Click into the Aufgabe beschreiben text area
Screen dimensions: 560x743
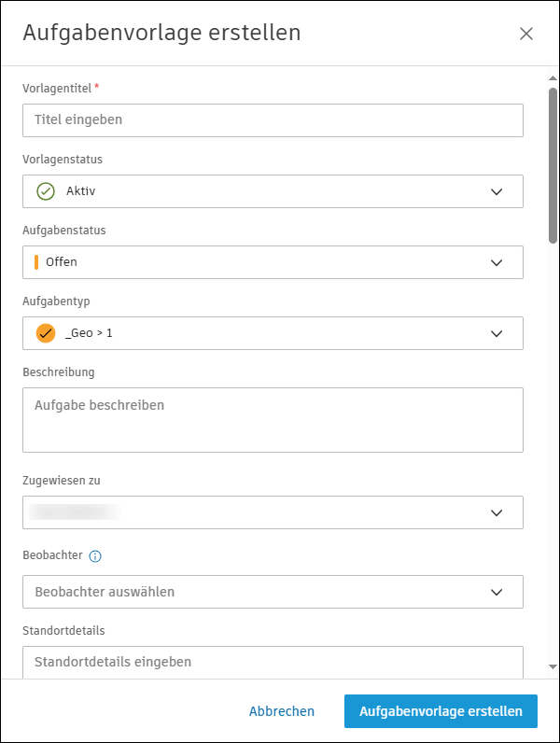273,420
